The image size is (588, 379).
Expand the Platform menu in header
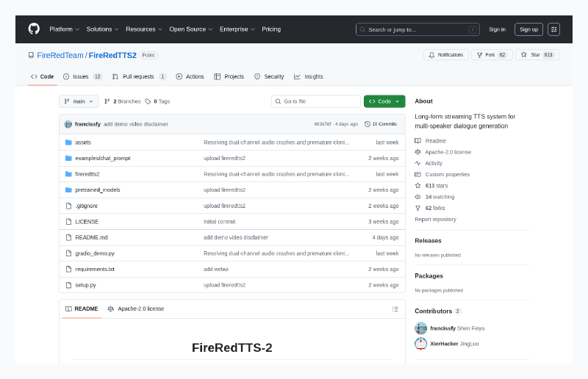click(x=64, y=29)
